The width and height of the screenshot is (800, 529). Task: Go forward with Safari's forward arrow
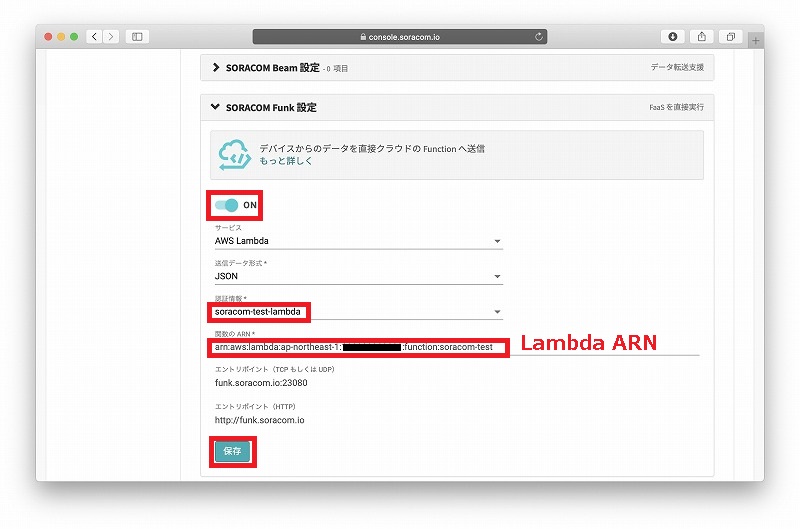(111, 37)
